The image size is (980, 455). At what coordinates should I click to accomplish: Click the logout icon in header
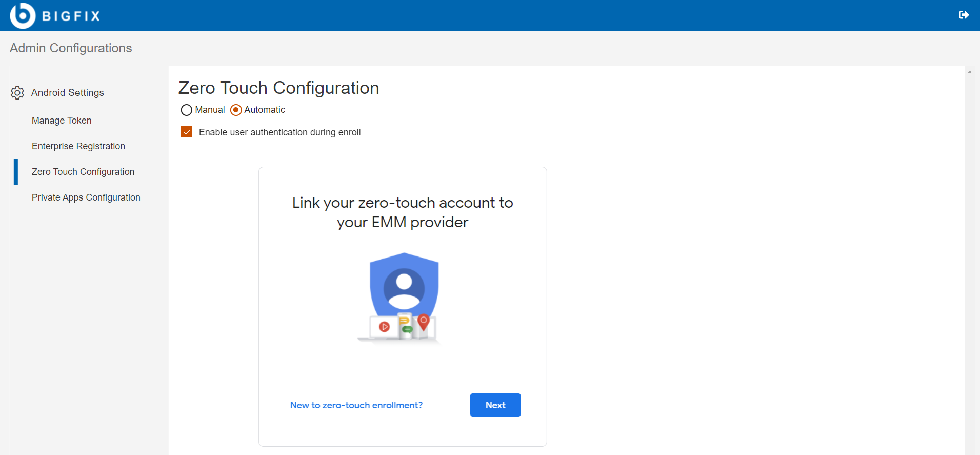[964, 15]
